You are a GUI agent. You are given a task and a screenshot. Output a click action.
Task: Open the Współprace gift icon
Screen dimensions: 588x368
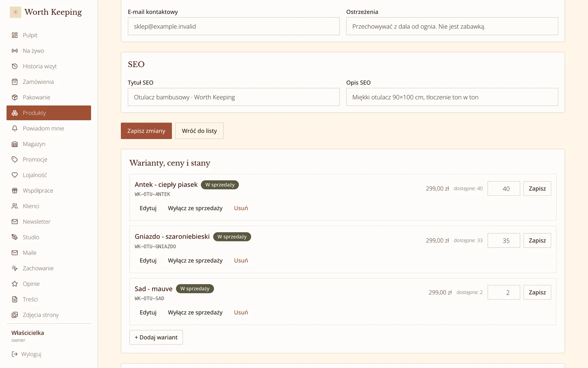[x=15, y=191]
